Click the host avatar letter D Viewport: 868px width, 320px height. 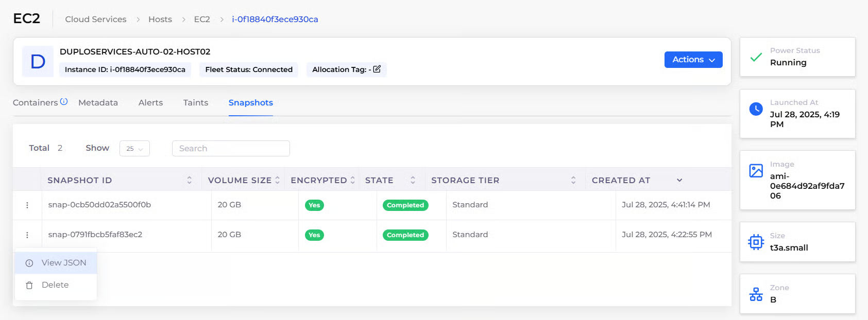38,62
